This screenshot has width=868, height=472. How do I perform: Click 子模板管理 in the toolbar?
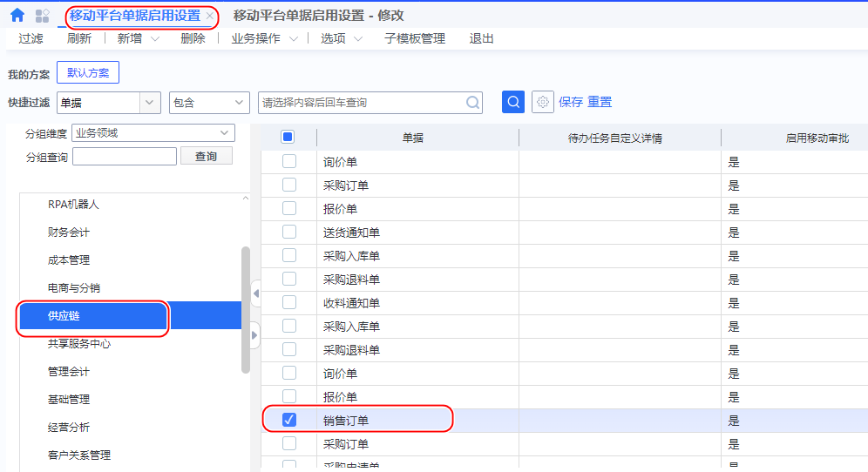[x=415, y=38]
